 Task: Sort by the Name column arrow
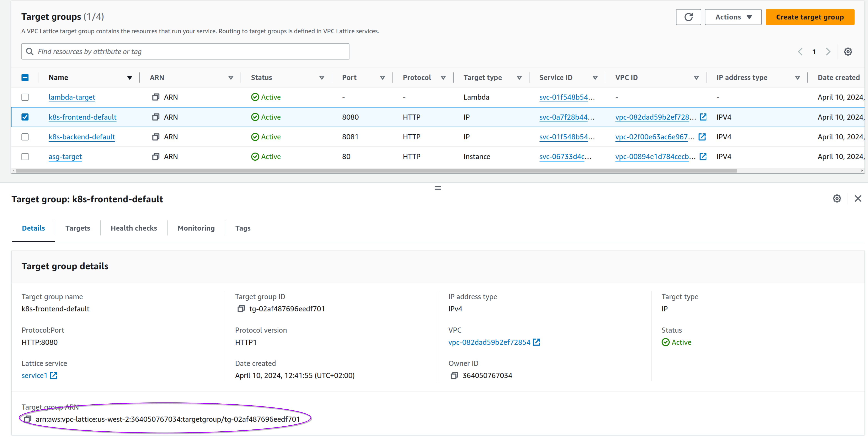(x=129, y=78)
